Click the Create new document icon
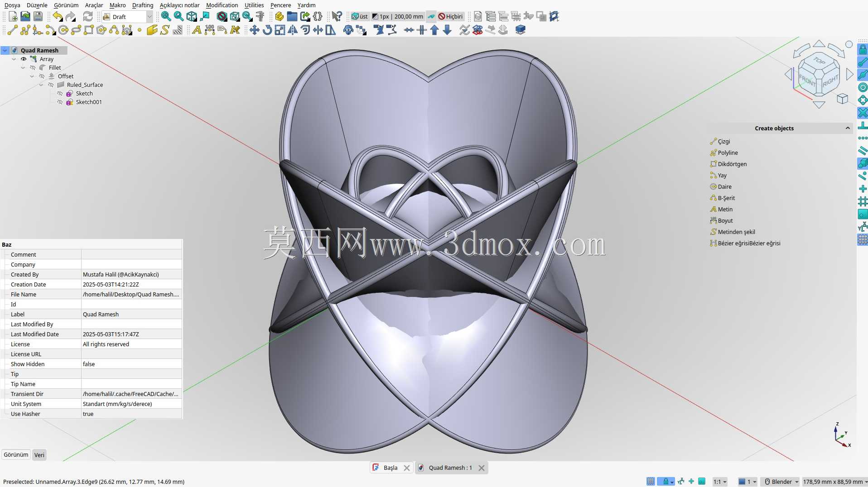This screenshot has height=487, width=868. coord(13,17)
